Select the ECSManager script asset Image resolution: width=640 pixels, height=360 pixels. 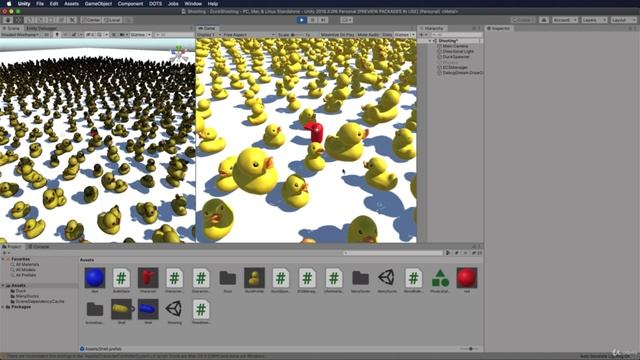(307, 278)
